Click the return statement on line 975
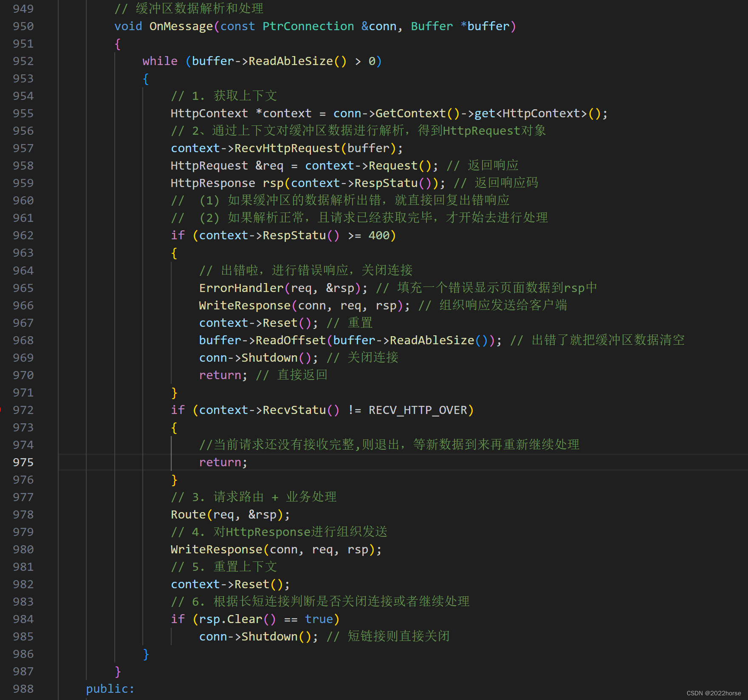Viewport: 748px width, 700px height. [x=223, y=462]
